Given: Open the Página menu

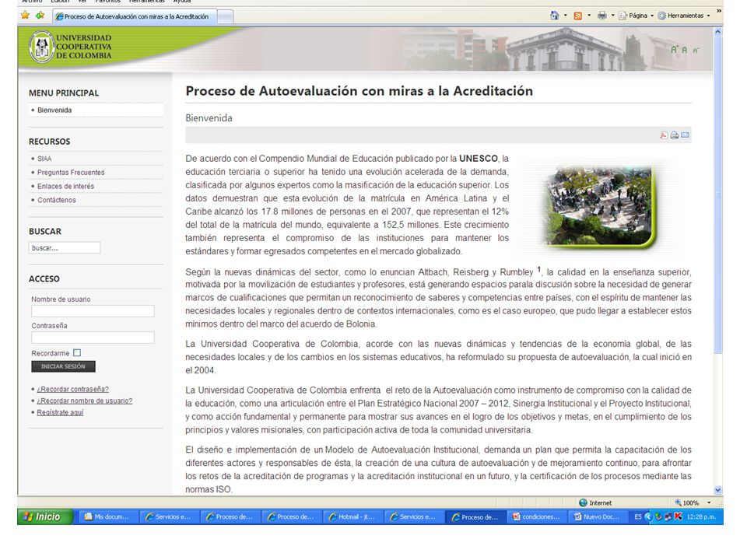Looking at the screenshot, I should click(636, 16).
